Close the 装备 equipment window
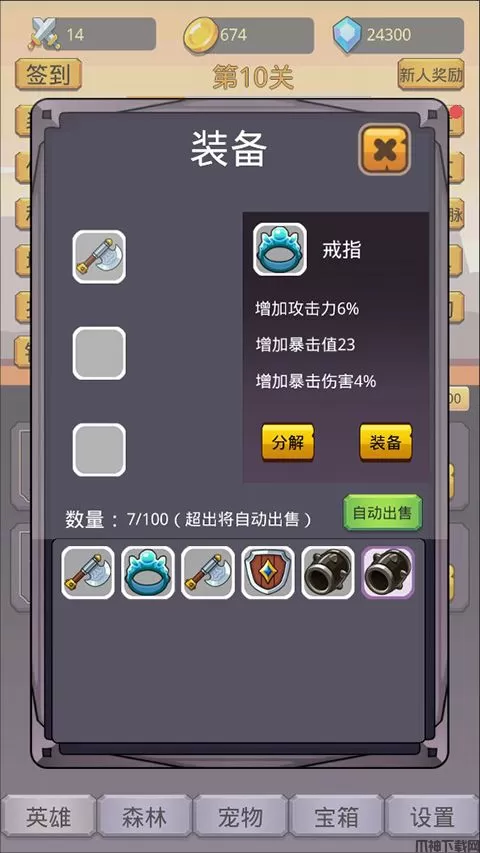The width and height of the screenshot is (480, 853). point(384,150)
